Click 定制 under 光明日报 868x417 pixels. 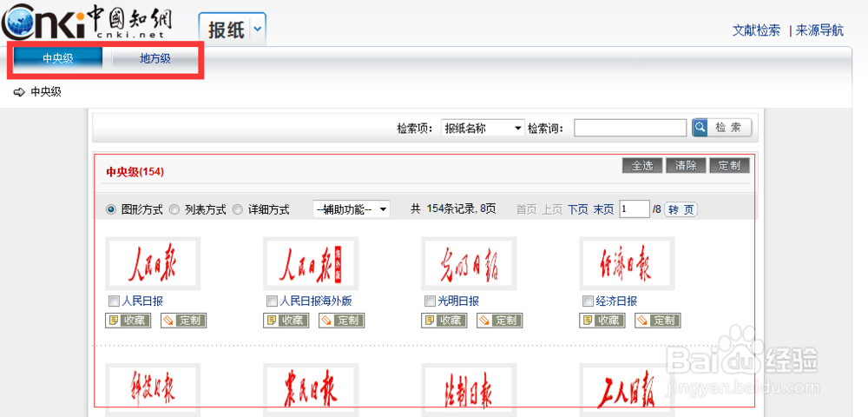(500, 320)
